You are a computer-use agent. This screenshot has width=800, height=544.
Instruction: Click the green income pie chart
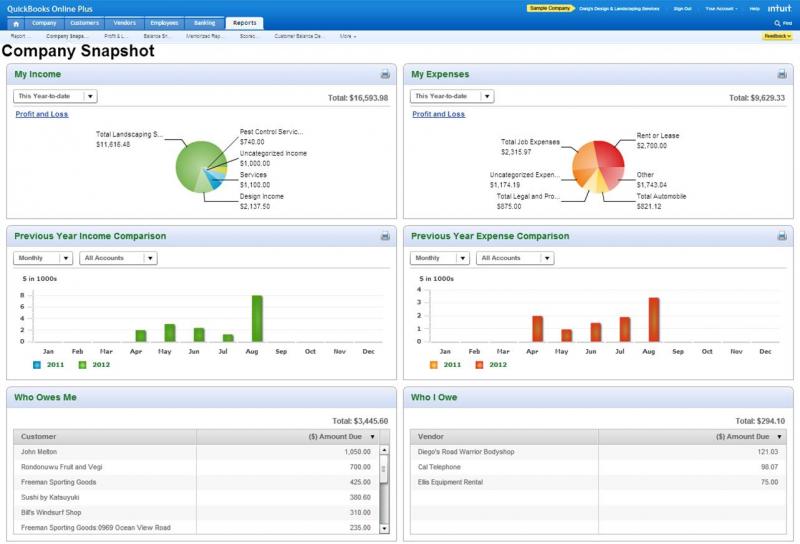click(201, 167)
